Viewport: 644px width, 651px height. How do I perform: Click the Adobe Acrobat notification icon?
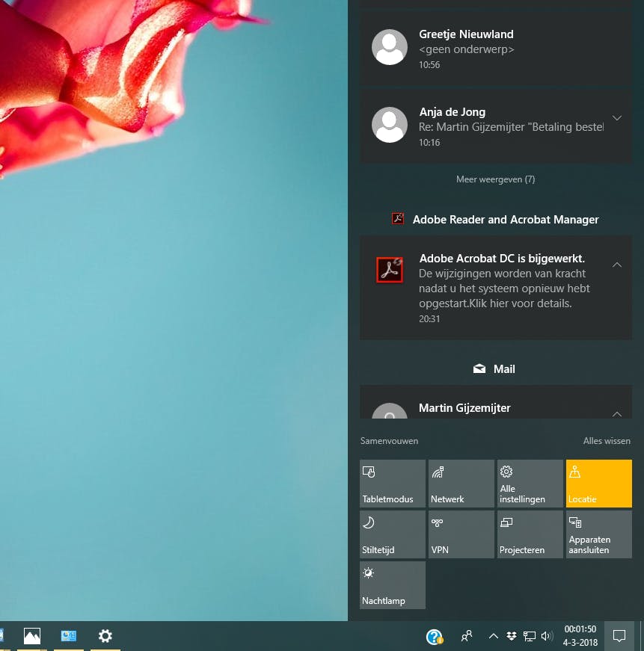pyautogui.click(x=389, y=270)
